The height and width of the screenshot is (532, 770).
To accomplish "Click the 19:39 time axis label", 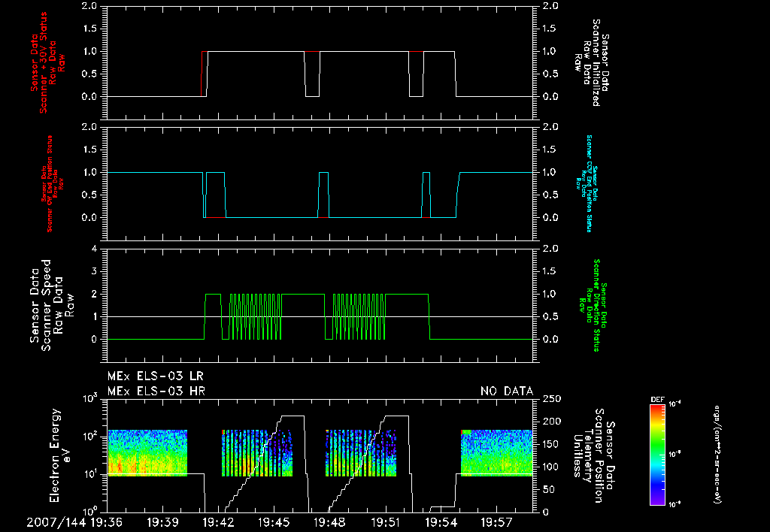I will 162,522.
